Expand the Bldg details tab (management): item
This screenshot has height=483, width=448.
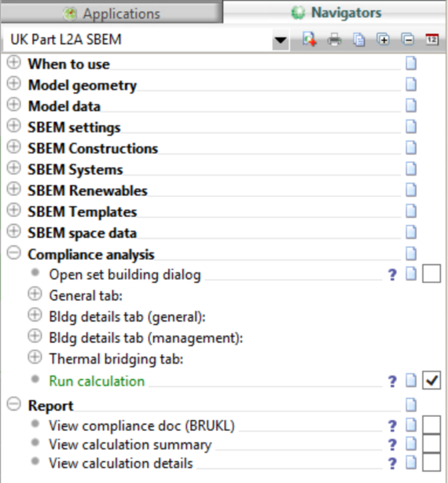pyautogui.click(x=35, y=336)
